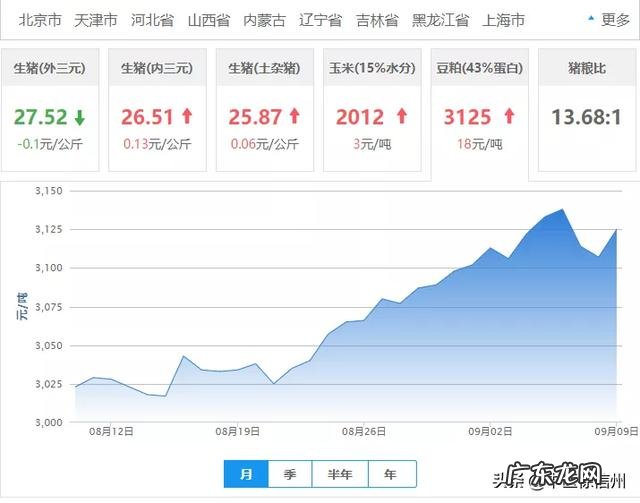Click the chart's highest peak point

point(563,209)
